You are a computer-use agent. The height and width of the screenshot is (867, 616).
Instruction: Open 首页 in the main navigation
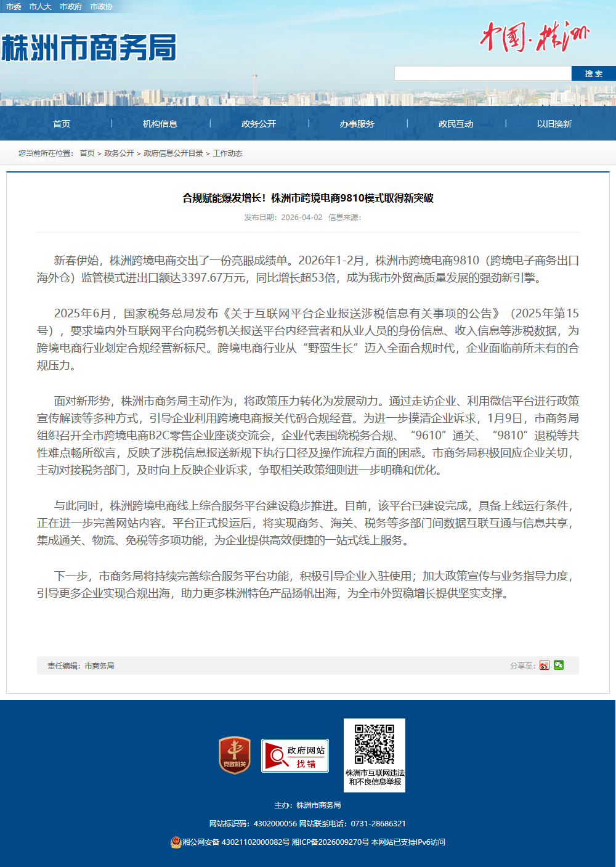tap(62, 124)
